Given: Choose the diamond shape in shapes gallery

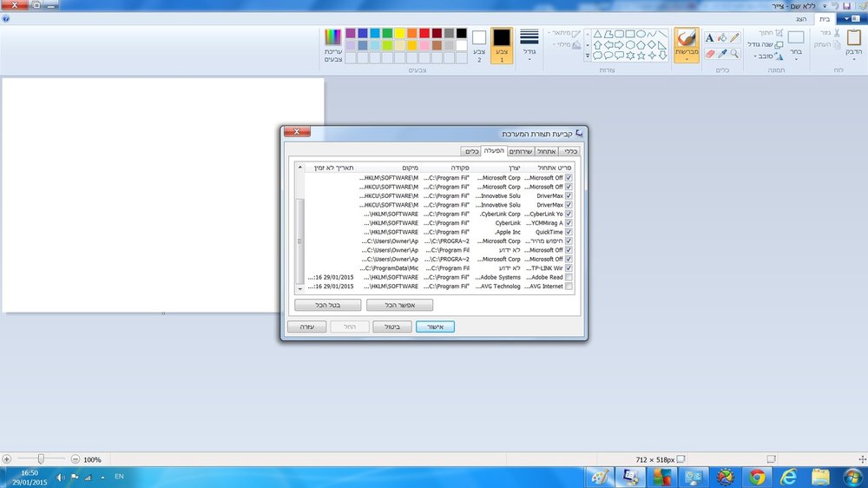Looking at the screenshot, I should 652,45.
